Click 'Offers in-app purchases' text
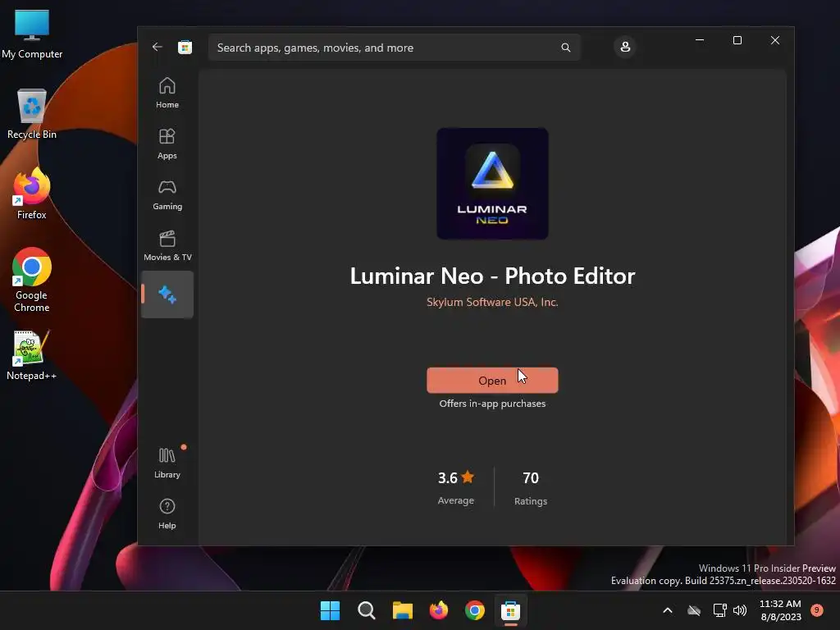The width and height of the screenshot is (840, 630). pos(492,404)
